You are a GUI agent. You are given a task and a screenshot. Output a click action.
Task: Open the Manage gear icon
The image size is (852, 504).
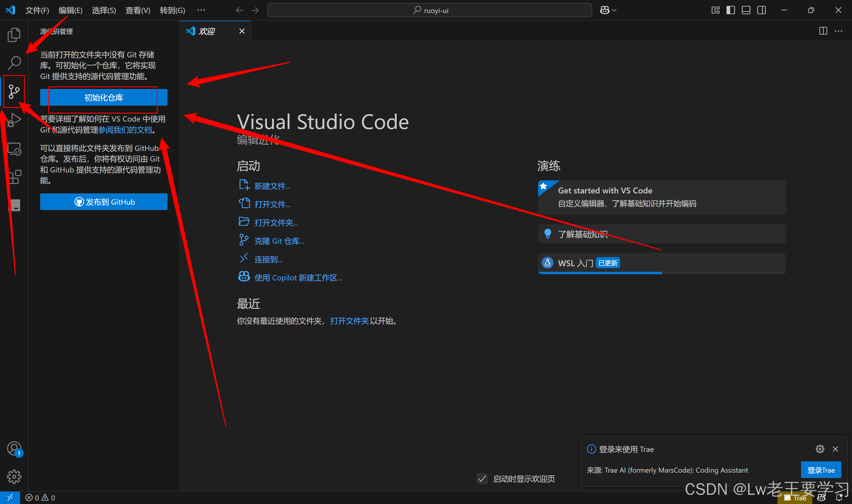click(x=14, y=477)
